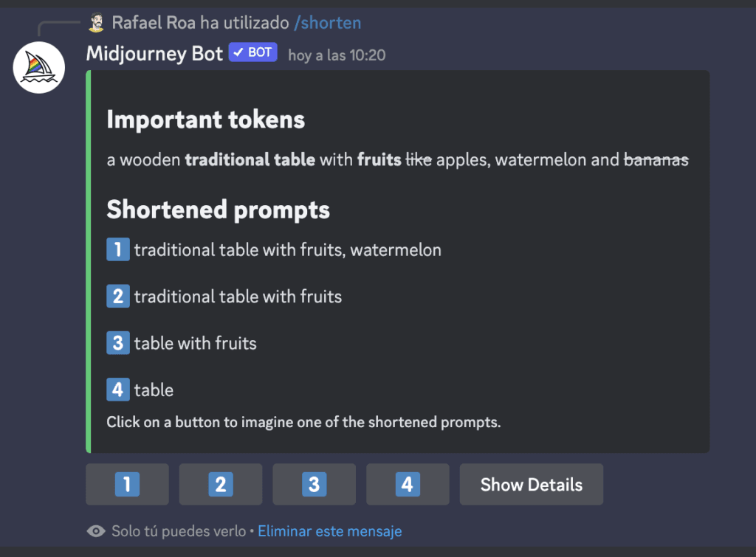Click blue 4 emoji beside the "table" prompt
This screenshot has width=756, height=557.
[118, 390]
